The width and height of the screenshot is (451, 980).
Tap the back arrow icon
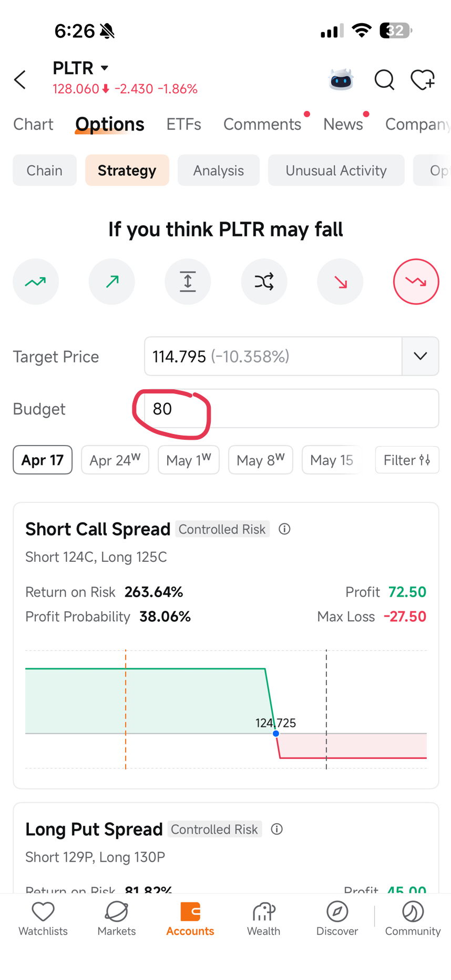click(x=20, y=80)
